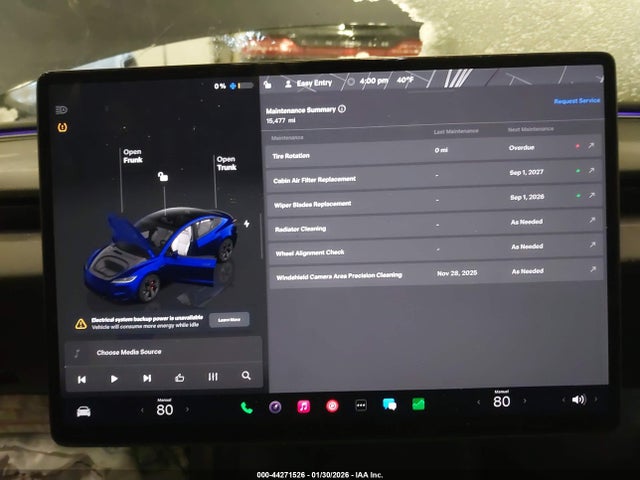The image size is (640, 480).
Task: Click the Learn More button on the alert
Action: [229, 320]
